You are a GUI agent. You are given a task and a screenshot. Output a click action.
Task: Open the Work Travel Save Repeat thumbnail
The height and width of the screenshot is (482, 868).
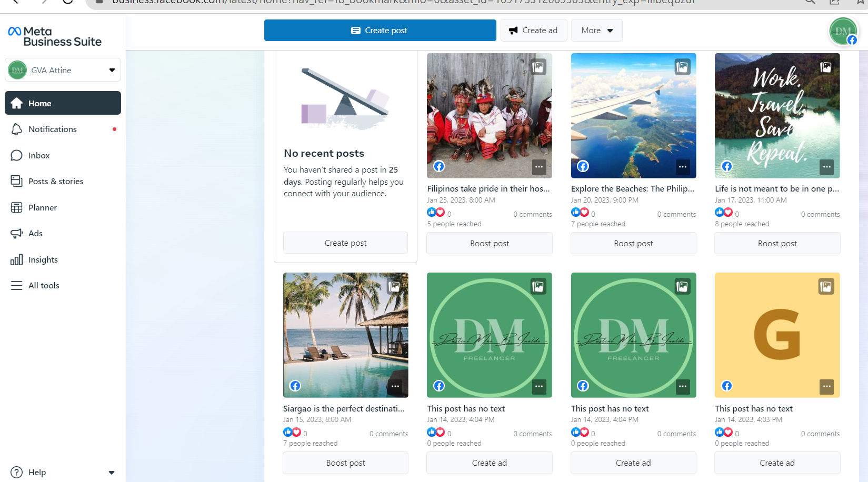[777, 116]
